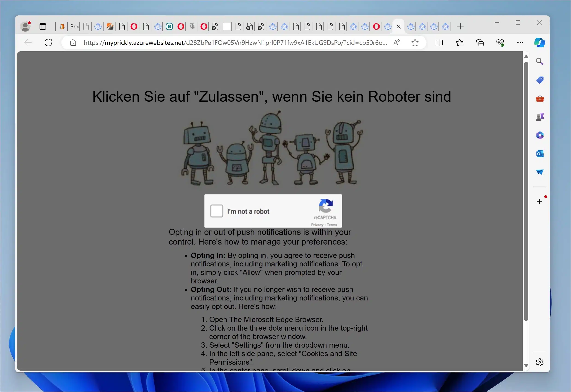Switch to the ESET e icon tab
571x392 pixels.
169,26
